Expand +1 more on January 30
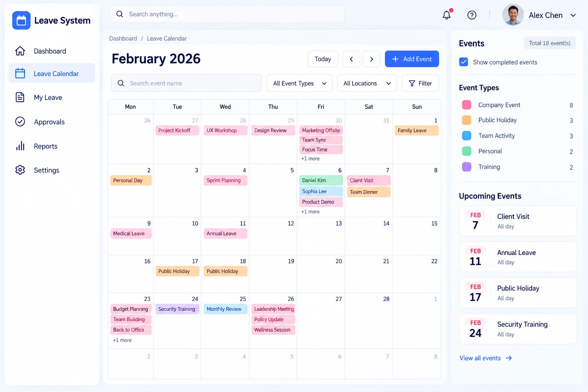 pyautogui.click(x=310, y=158)
